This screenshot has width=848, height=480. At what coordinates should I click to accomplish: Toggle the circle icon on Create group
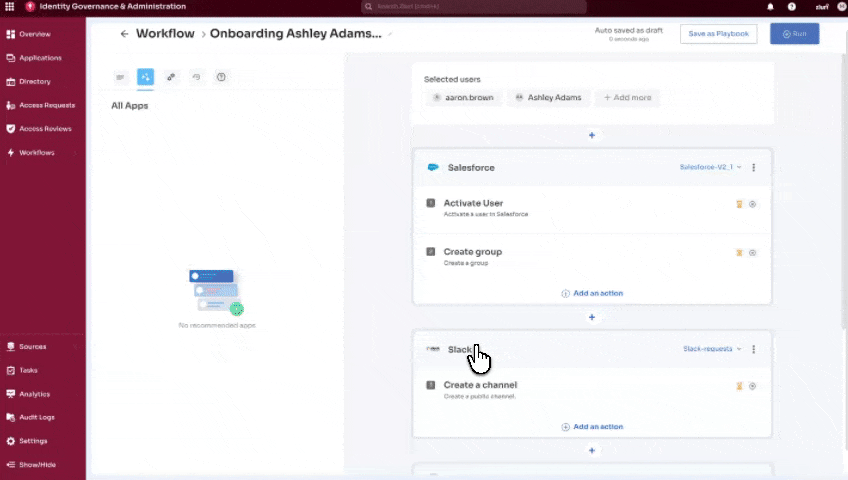752,253
